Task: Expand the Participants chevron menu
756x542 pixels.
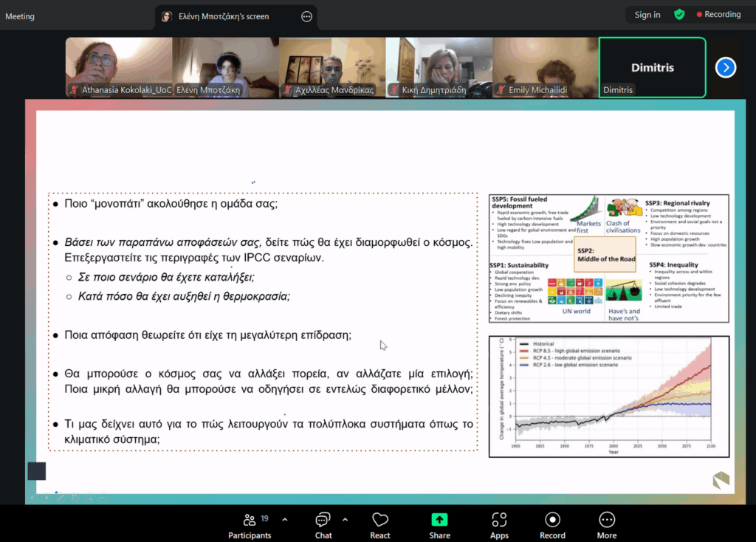Action: point(285,519)
